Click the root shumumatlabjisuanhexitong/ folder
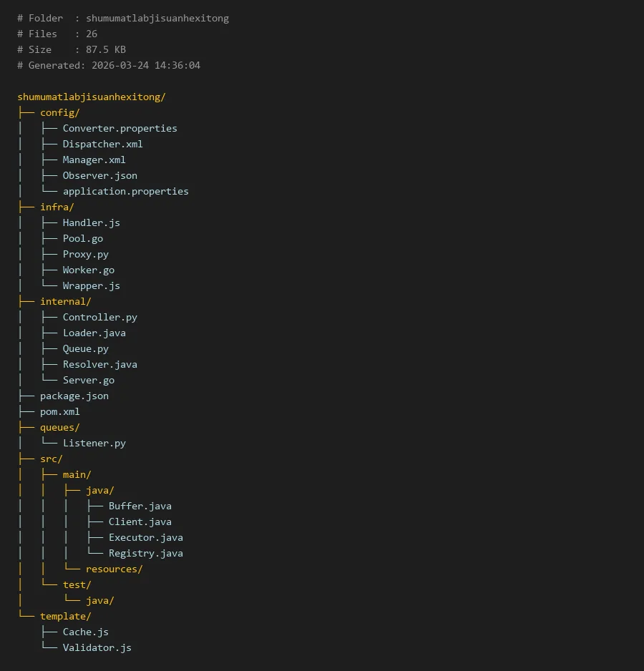The height and width of the screenshot is (671, 644). [92, 97]
